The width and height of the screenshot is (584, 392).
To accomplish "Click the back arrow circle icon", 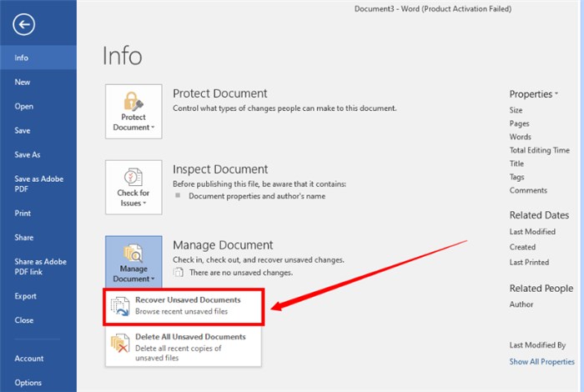I will pyautogui.click(x=24, y=25).
